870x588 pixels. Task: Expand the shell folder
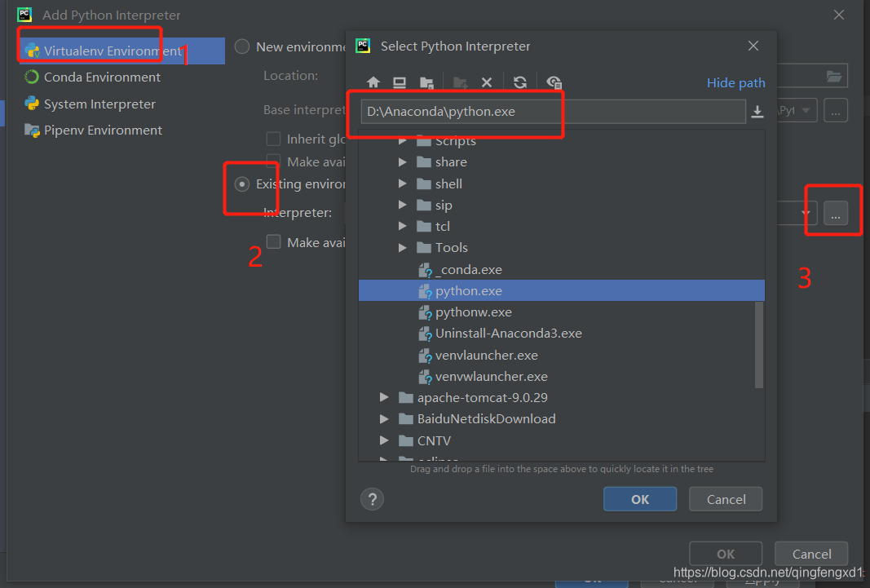point(402,183)
